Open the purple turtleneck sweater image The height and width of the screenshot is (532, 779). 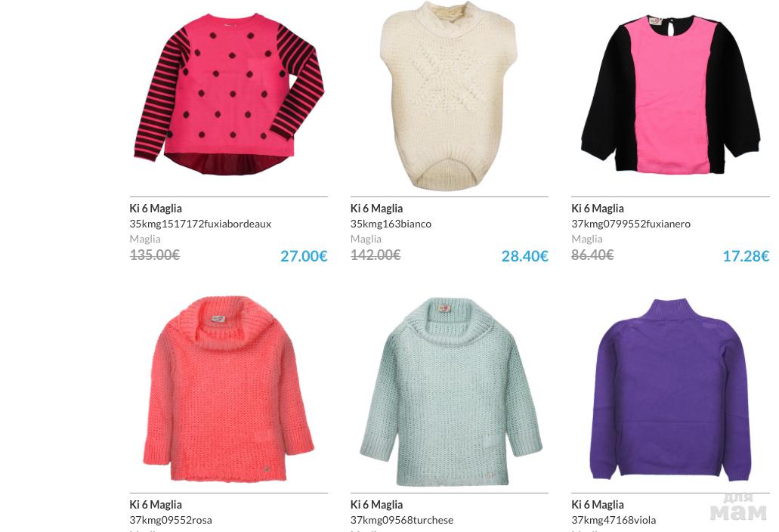tap(670, 389)
